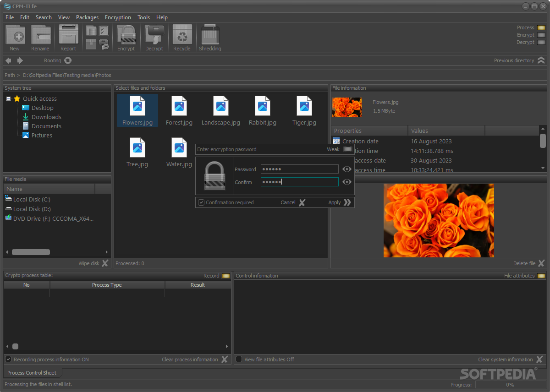Viewport: 550px width, 392px height.
Task: Click the Recycle bin toolbar icon
Action: 182,35
